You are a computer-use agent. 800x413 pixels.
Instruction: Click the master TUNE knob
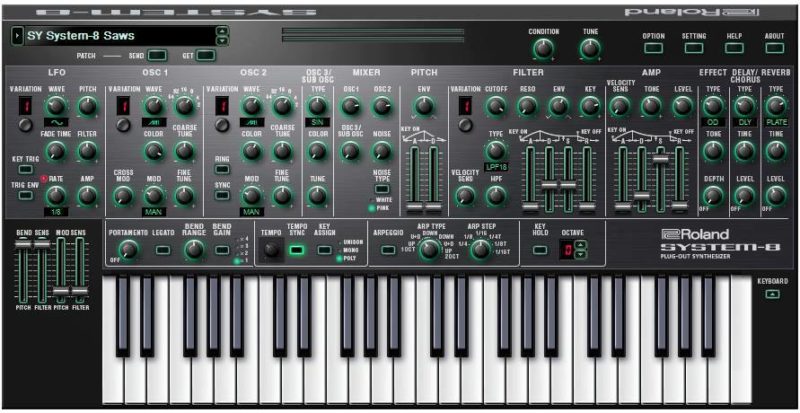(590, 49)
